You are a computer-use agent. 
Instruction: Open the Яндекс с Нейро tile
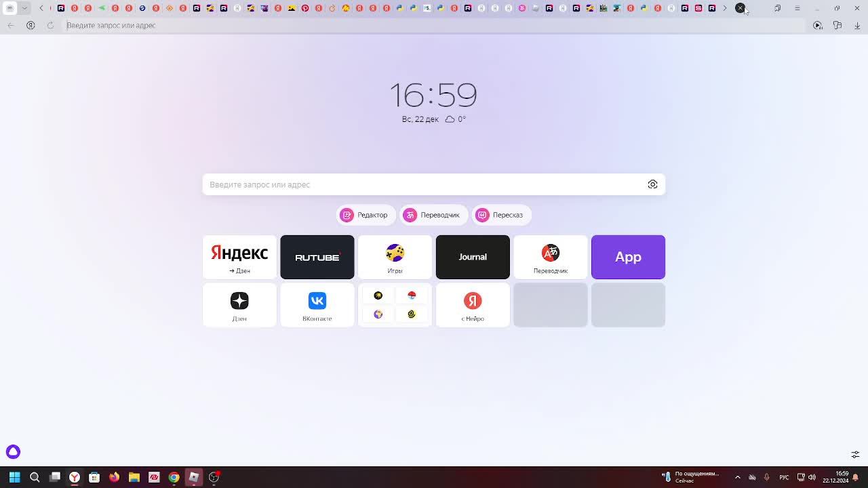pyautogui.click(x=473, y=305)
